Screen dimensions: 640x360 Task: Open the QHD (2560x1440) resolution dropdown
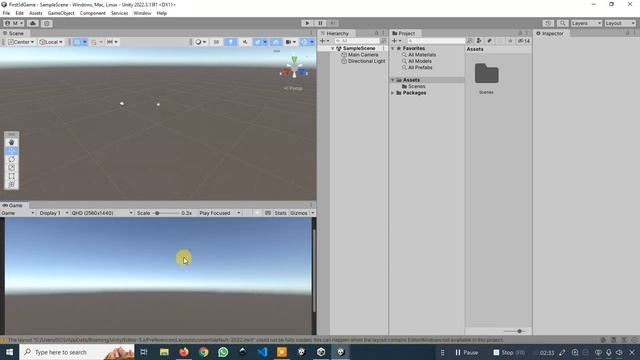coord(102,213)
